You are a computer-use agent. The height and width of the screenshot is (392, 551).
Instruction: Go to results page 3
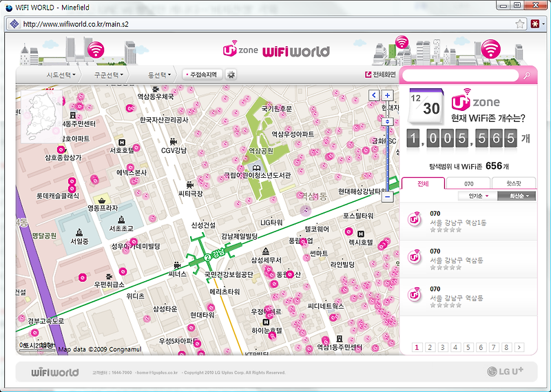pyautogui.click(x=442, y=347)
